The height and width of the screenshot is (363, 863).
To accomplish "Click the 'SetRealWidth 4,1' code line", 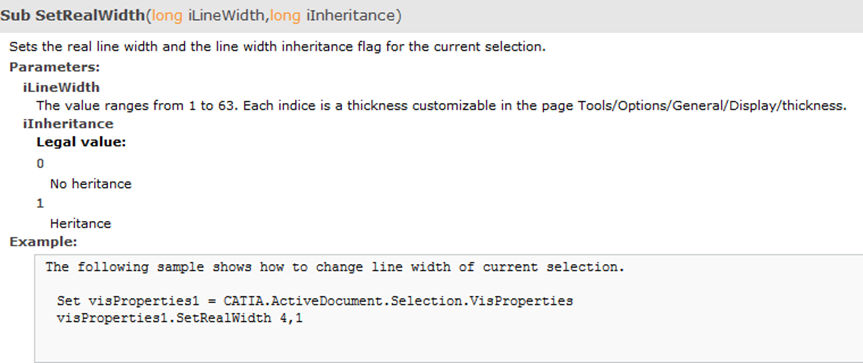I will coord(180,318).
